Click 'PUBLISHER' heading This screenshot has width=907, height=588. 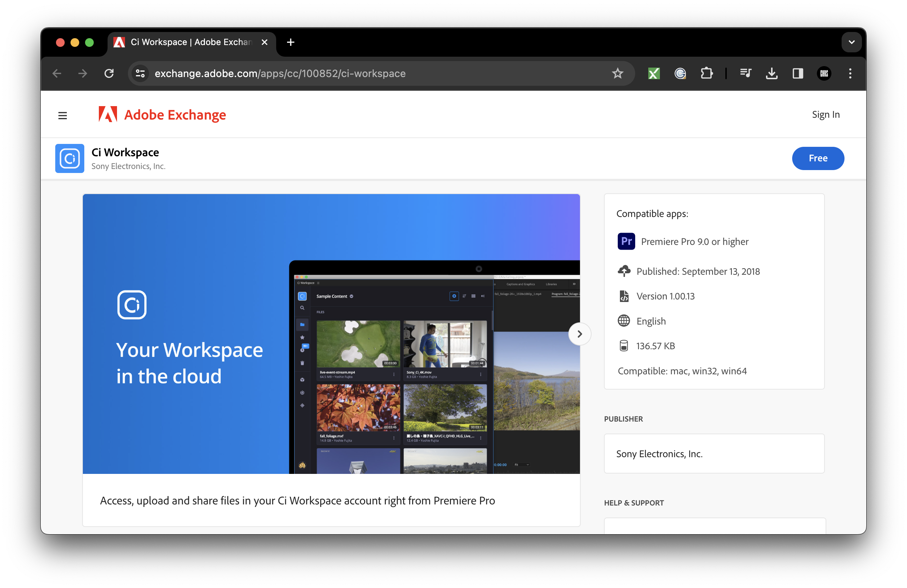click(x=623, y=418)
